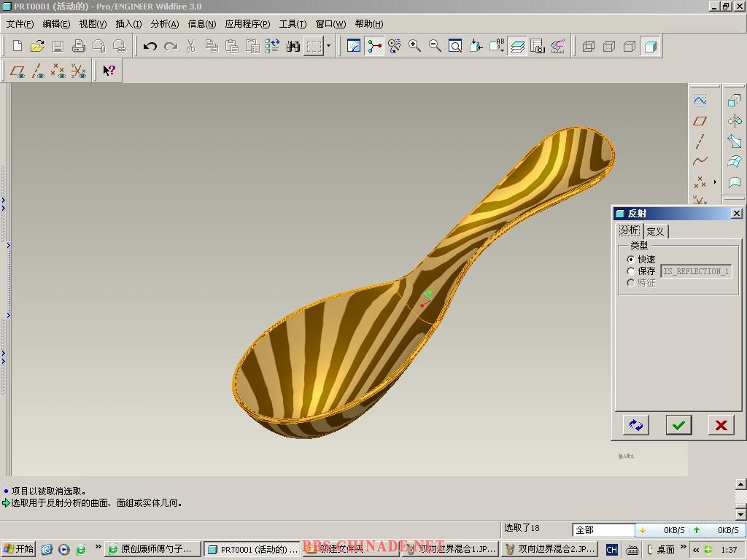Click the datum plane tool in right toolbar

(x=700, y=121)
